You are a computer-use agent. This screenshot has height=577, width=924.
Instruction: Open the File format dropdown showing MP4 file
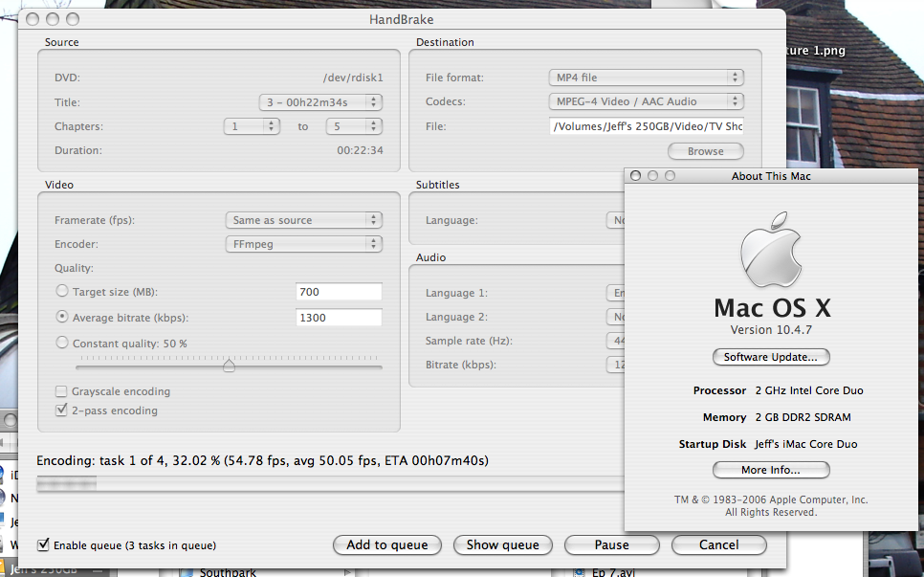click(647, 78)
